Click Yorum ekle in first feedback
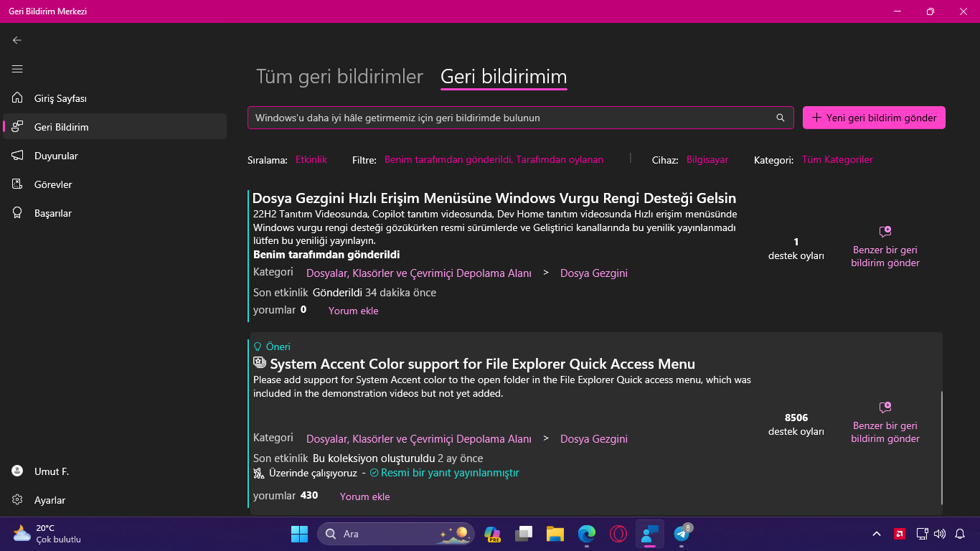 pyautogui.click(x=353, y=311)
